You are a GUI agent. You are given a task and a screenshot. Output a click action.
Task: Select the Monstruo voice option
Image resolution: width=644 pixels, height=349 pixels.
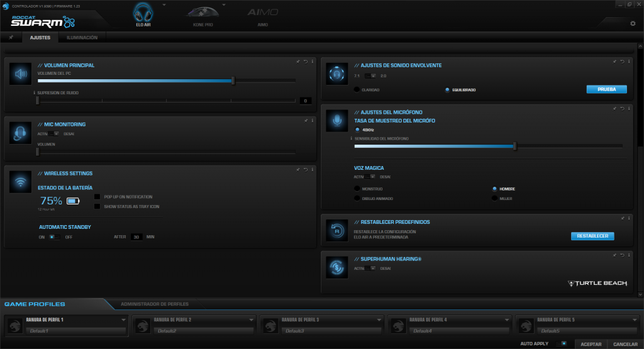coord(357,189)
